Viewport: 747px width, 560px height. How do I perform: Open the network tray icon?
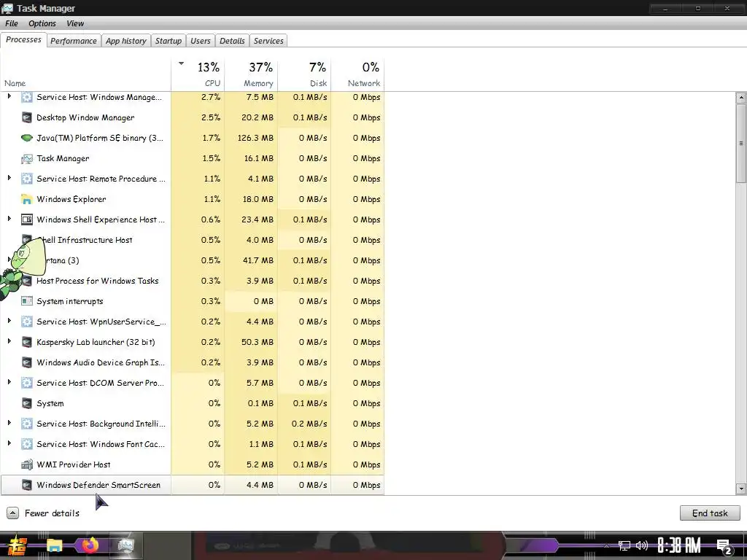624,545
